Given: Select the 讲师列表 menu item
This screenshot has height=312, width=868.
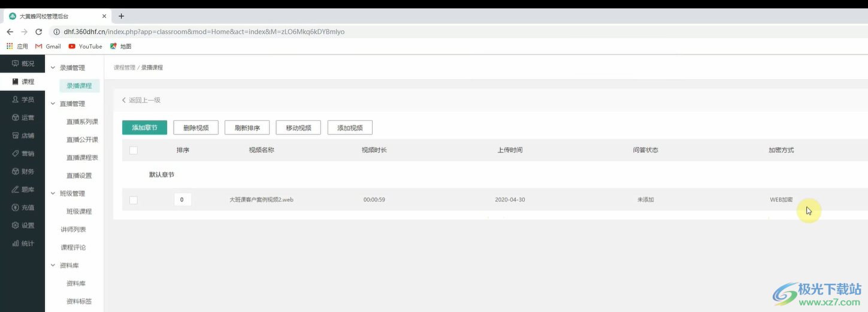Looking at the screenshot, I should (73, 229).
